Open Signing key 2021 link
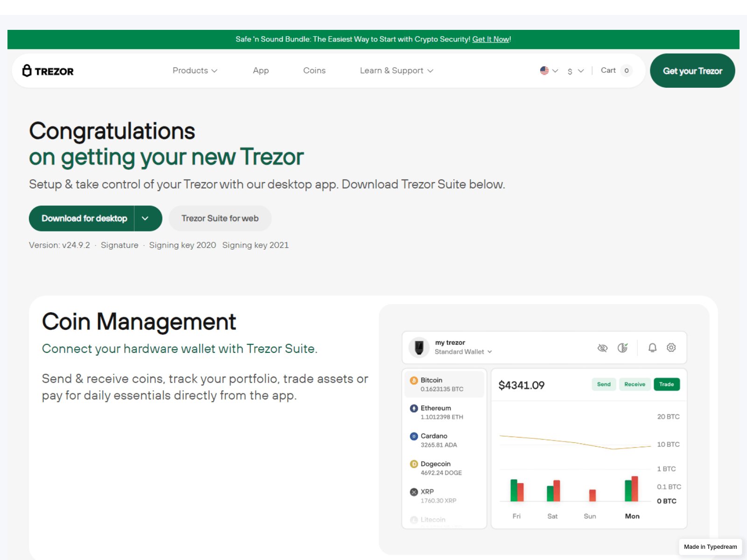The width and height of the screenshot is (747, 560). coord(255,245)
